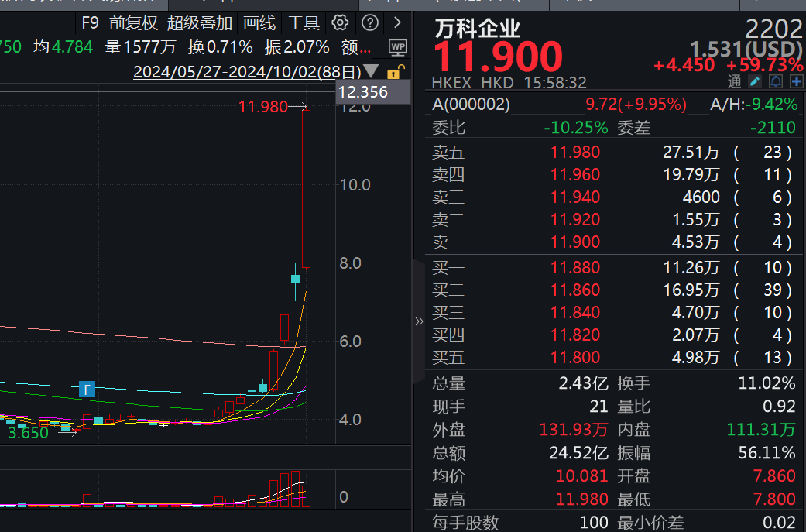Open 超级叠加 overlay option
The height and width of the screenshot is (532, 806).
click(200, 23)
